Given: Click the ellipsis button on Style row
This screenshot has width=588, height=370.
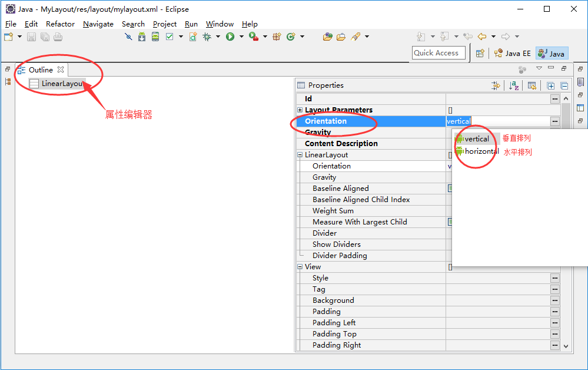Looking at the screenshot, I should pyautogui.click(x=555, y=278).
